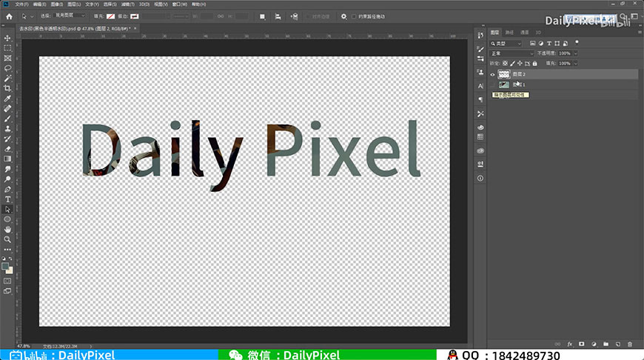Click the Home icon in options bar

click(9, 16)
